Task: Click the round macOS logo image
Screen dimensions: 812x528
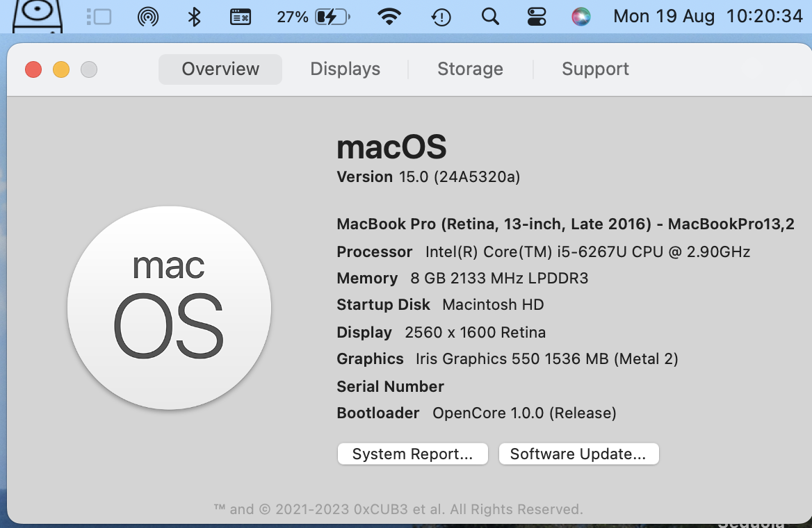Action: tap(169, 308)
